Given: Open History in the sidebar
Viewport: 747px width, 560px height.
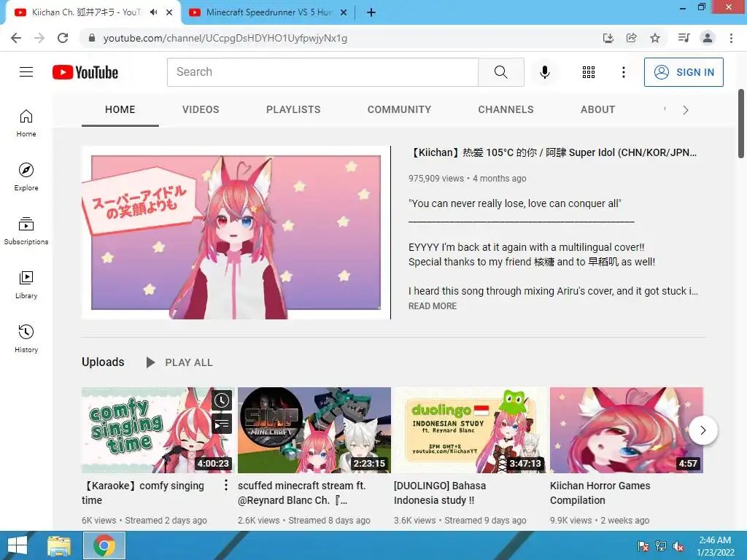Looking at the screenshot, I should coord(26,338).
